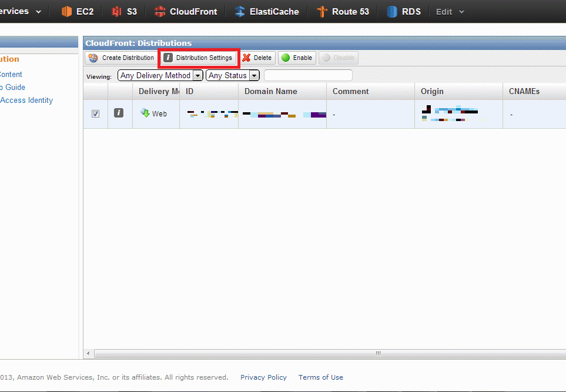Open the Terms of Use link
Image resolution: width=566 pixels, height=392 pixels.
(320, 377)
